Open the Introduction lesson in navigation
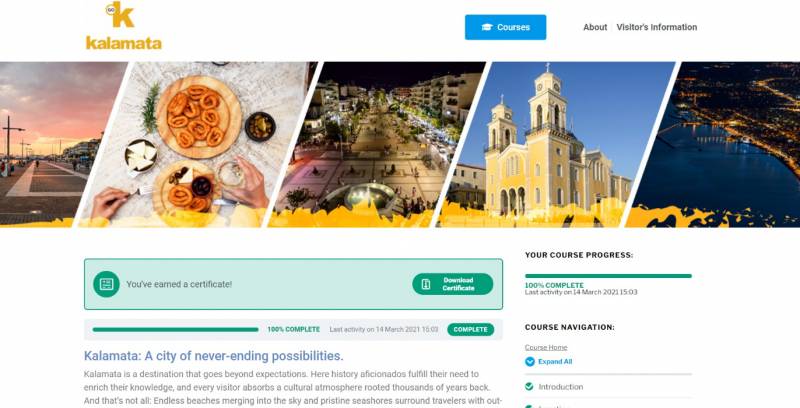This screenshot has width=800, height=408. tap(561, 387)
